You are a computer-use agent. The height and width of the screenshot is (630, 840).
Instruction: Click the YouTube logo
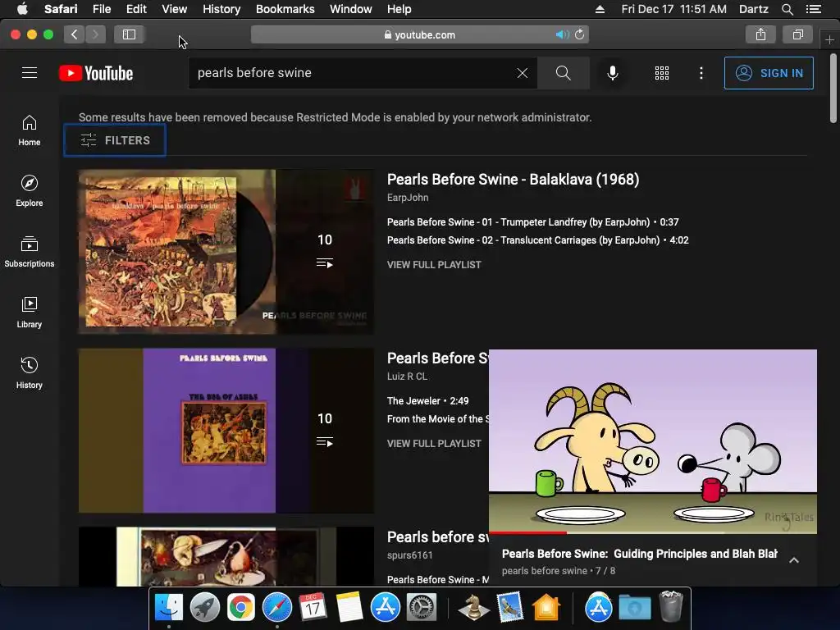pos(96,73)
